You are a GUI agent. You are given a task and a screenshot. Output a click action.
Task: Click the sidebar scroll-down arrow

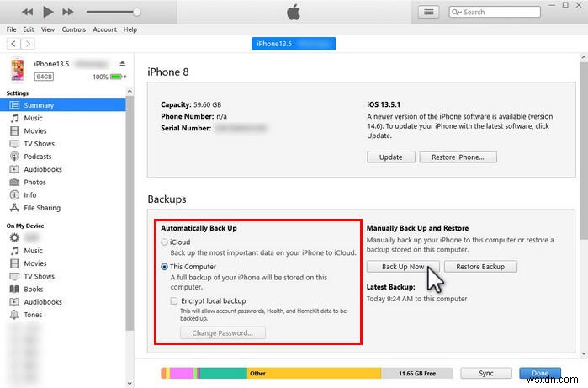coord(130,383)
